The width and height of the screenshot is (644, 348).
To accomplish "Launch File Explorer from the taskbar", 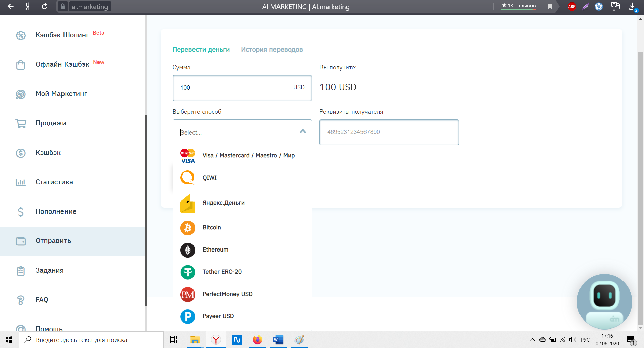I will 195,340.
